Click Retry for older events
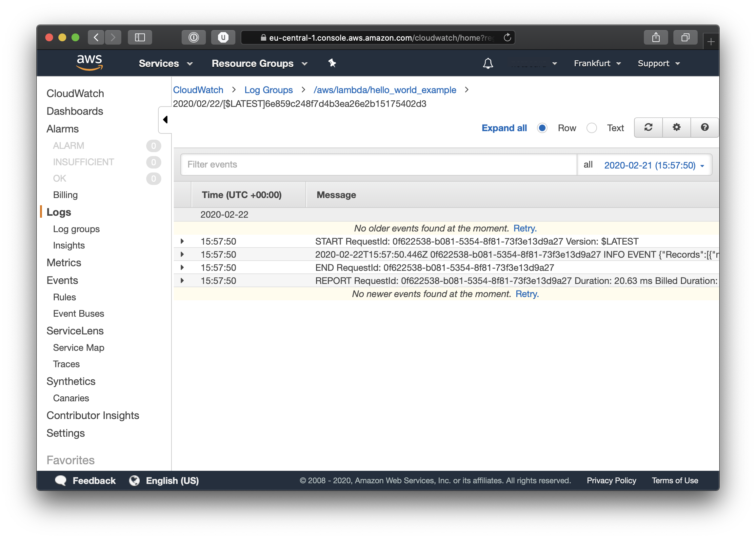Screen dimensions: 756x539 pos(525,228)
